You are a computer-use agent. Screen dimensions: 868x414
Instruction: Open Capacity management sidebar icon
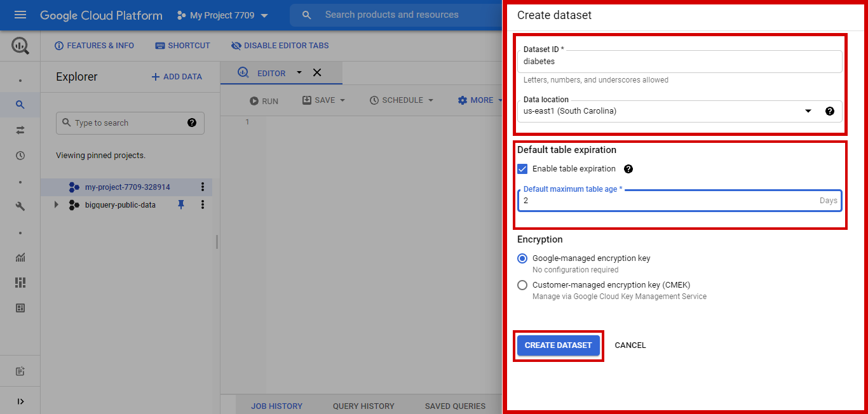click(x=20, y=283)
